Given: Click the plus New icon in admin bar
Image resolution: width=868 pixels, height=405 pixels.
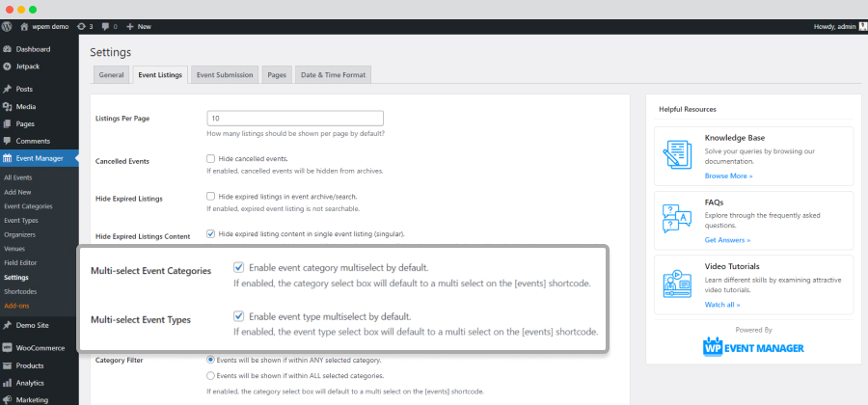Looking at the screenshot, I should [130, 26].
